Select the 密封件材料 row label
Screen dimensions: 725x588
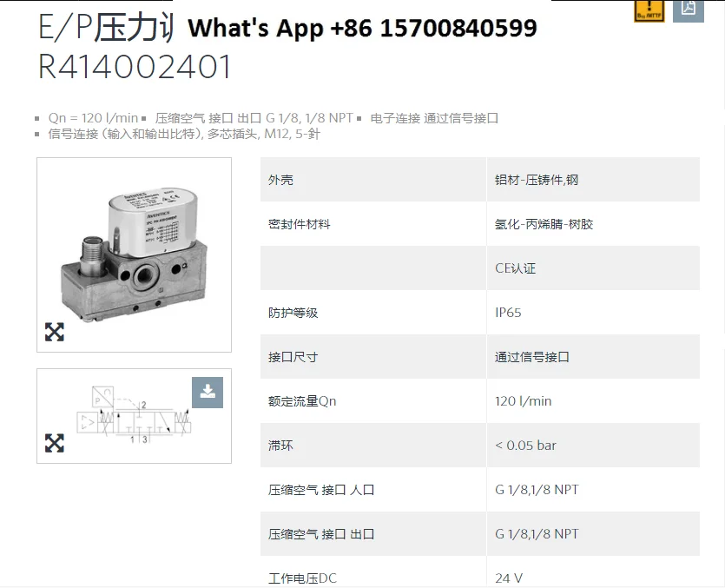point(300,224)
